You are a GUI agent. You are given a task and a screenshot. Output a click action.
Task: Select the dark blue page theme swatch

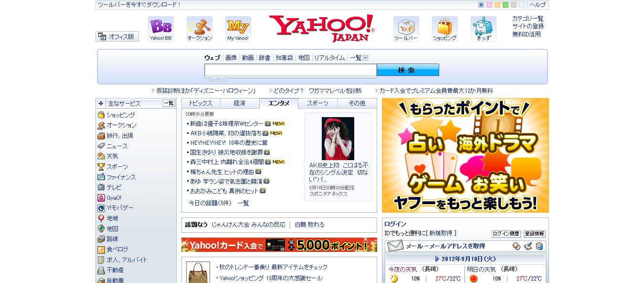click(x=481, y=5)
